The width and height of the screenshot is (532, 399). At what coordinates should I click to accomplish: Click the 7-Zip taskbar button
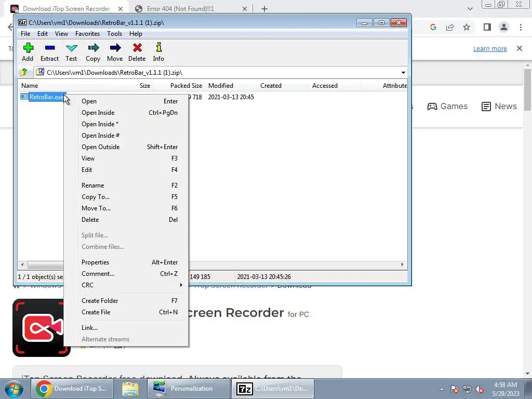(x=272, y=389)
